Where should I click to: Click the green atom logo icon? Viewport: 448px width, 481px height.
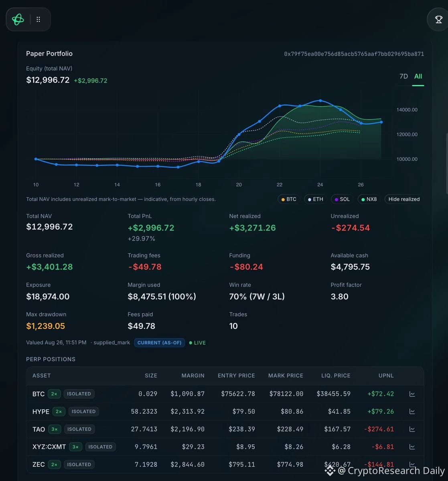18,19
